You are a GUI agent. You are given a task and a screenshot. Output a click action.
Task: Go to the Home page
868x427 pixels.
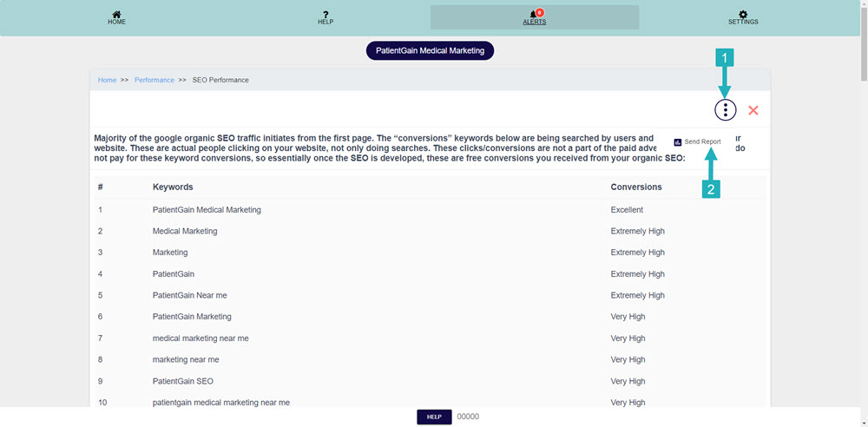pyautogui.click(x=117, y=17)
